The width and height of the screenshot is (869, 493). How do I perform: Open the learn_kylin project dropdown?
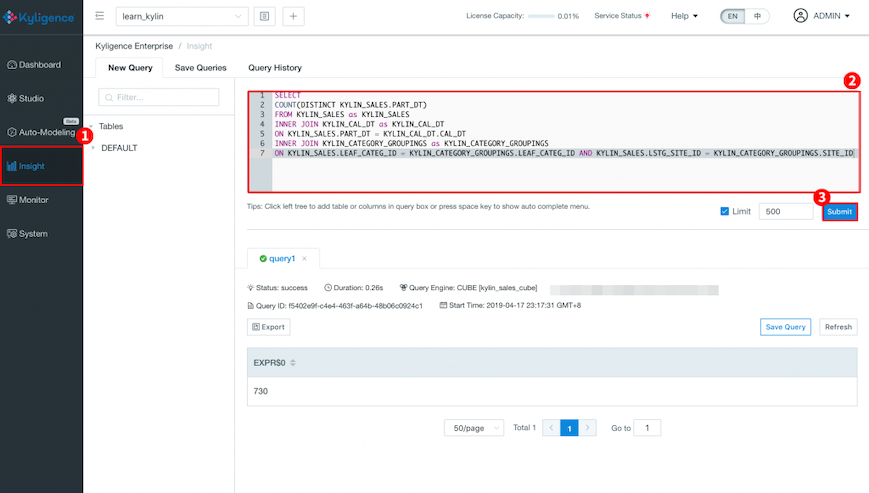(181, 16)
